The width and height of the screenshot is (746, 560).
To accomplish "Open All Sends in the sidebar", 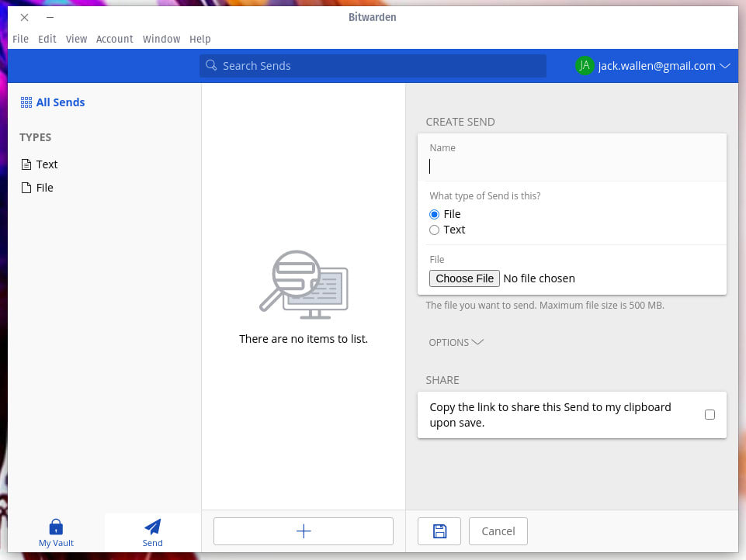I will [x=52, y=102].
